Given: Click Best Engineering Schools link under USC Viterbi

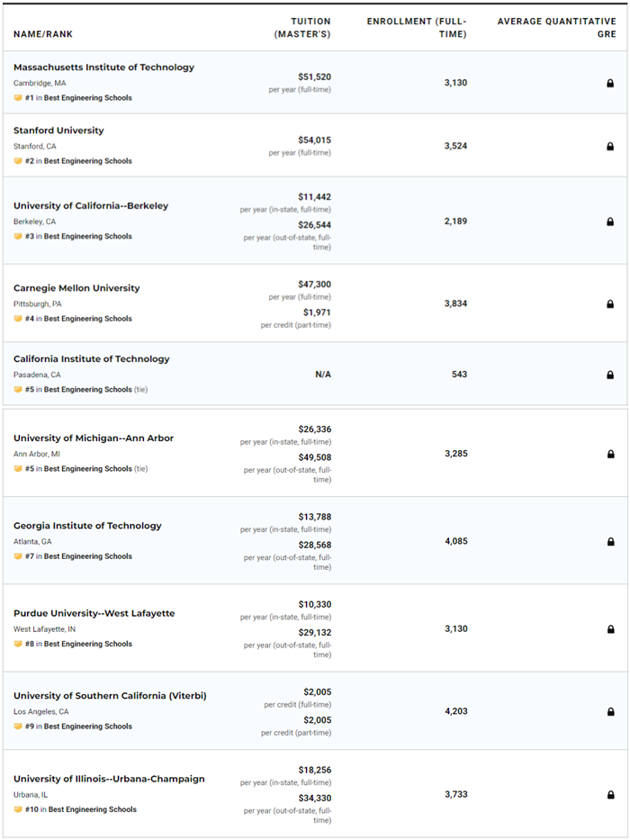Looking at the screenshot, I should pyautogui.click(x=87, y=727).
